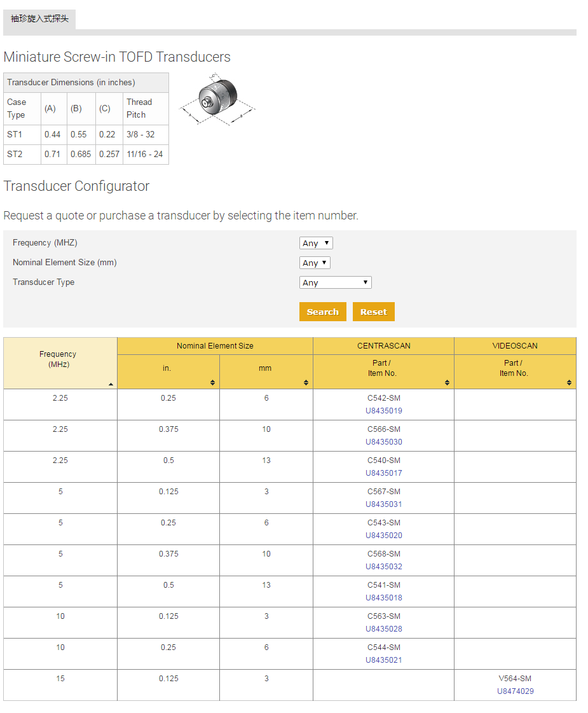Expand the Transducer Type dropdown
Screen dimensions: 588x713
click(335, 282)
